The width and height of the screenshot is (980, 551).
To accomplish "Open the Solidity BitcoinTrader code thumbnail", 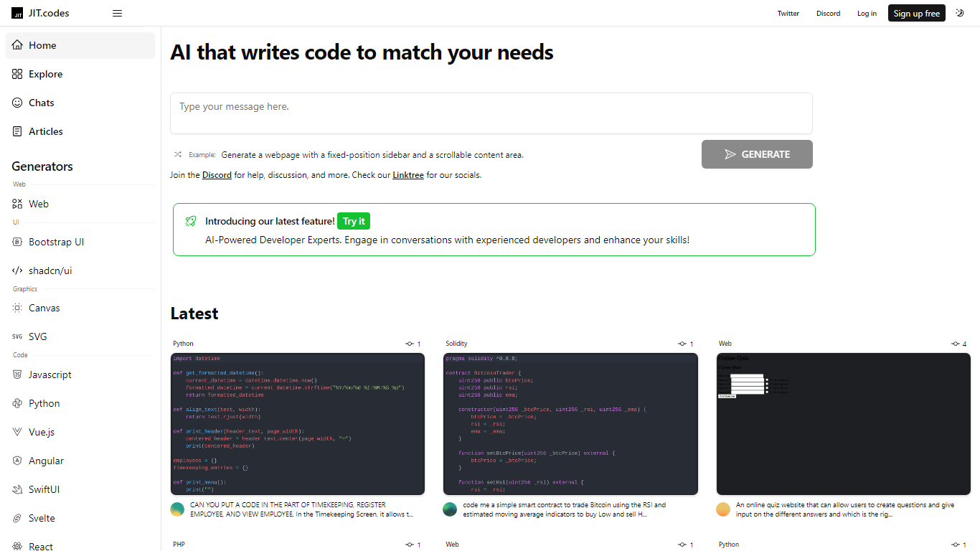I will click(570, 423).
